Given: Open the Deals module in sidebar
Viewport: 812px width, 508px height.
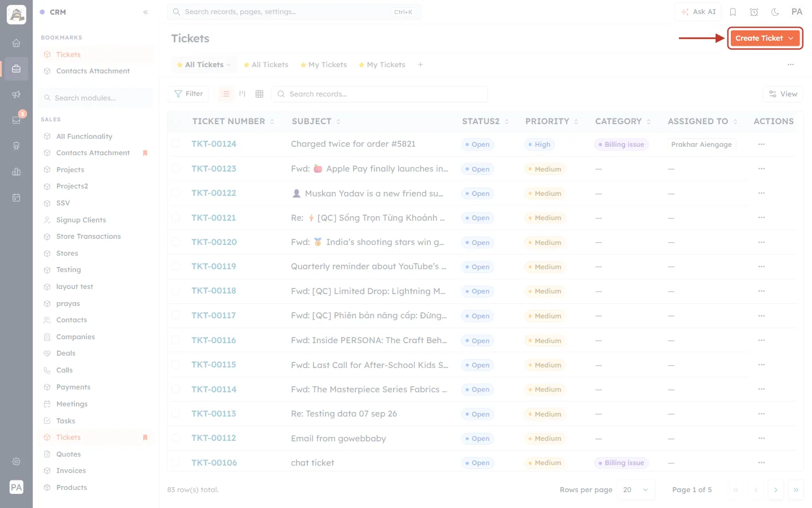Looking at the screenshot, I should click(x=66, y=353).
